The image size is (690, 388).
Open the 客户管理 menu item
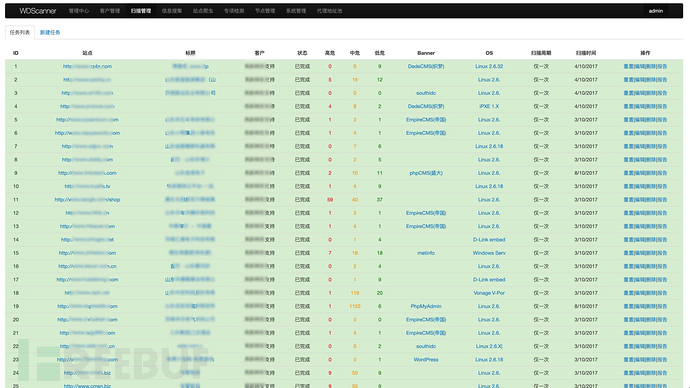click(x=110, y=11)
